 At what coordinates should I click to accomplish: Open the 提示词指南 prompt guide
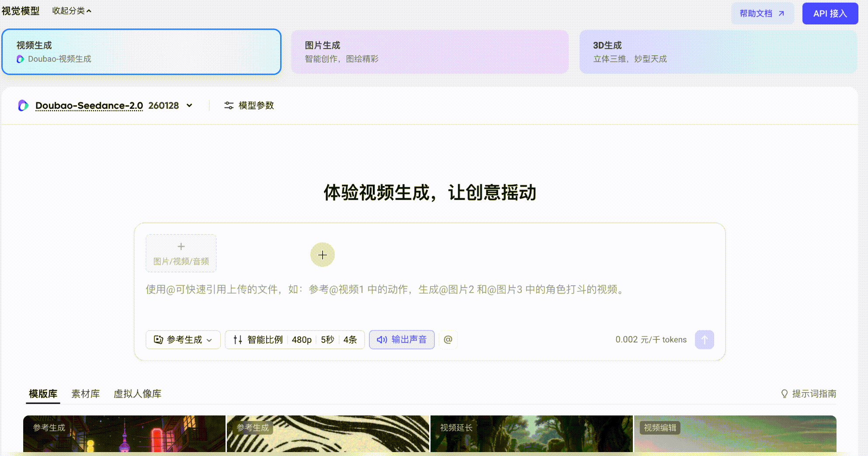[x=809, y=394]
